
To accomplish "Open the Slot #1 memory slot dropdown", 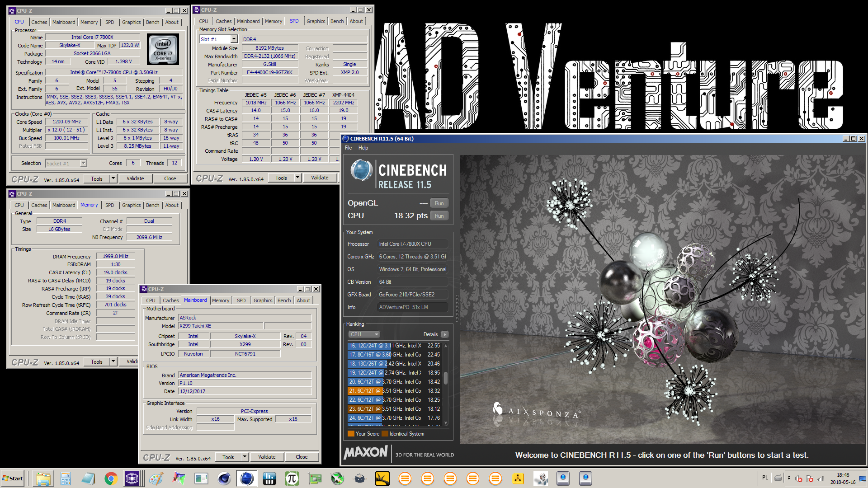I will [x=234, y=39].
